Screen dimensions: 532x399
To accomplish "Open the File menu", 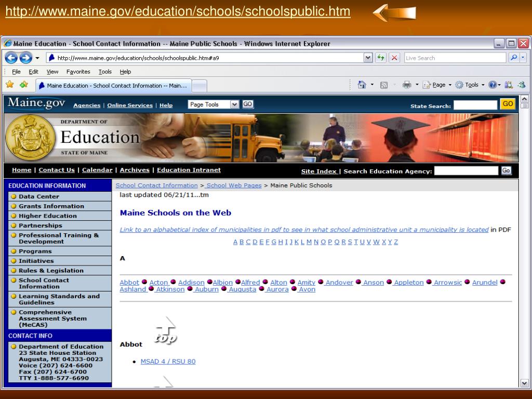I will [16, 72].
